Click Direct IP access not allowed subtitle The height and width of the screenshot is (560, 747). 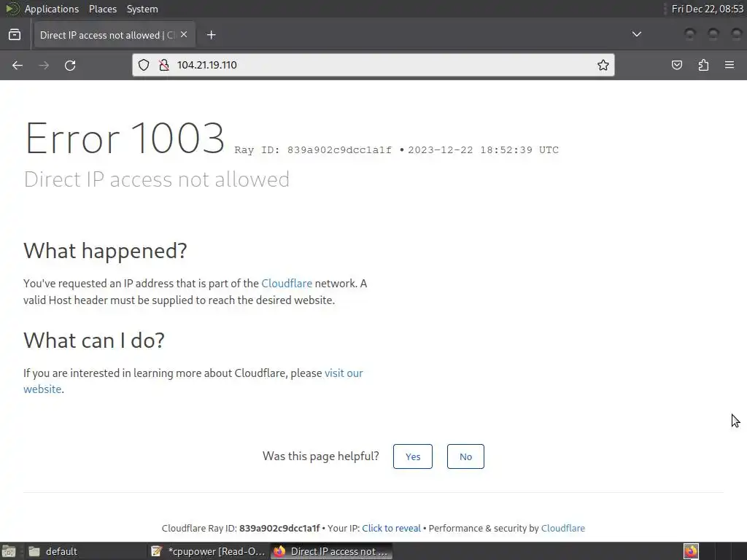coord(157,179)
